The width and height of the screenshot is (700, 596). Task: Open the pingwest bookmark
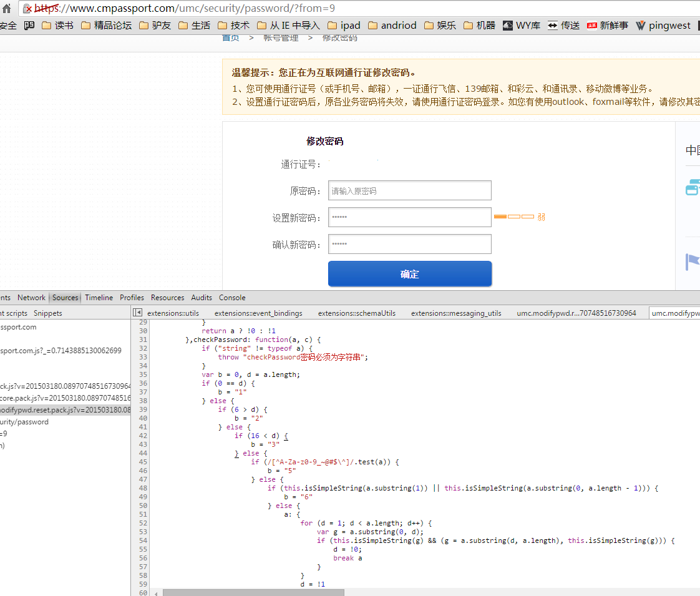(x=663, y=26)
